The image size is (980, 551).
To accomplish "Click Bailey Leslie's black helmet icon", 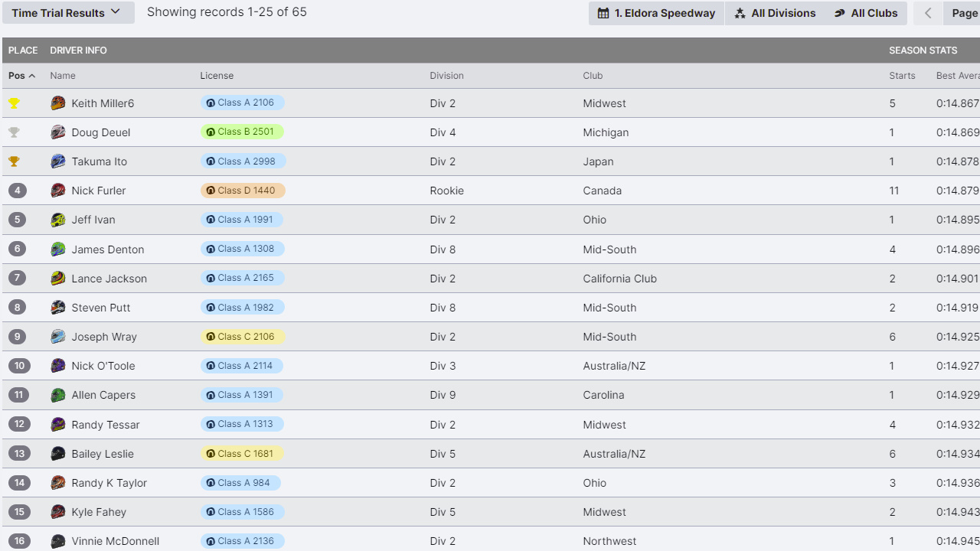I will pos(58,454).
